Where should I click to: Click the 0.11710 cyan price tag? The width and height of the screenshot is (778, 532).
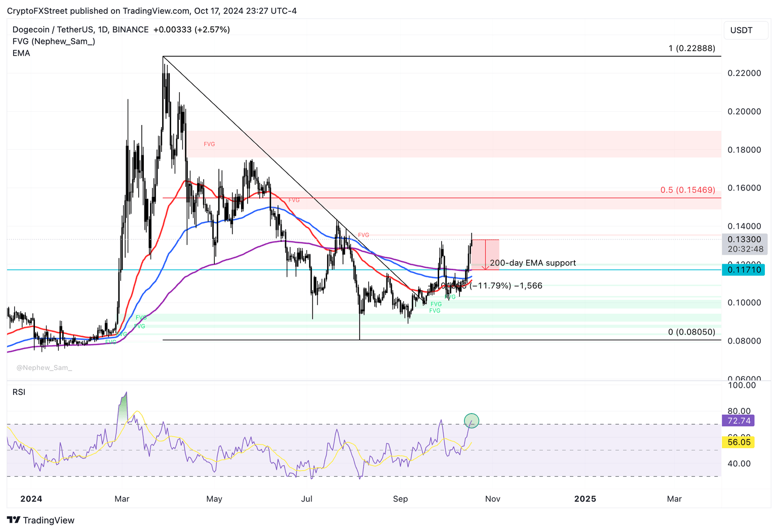pos(744,270)
